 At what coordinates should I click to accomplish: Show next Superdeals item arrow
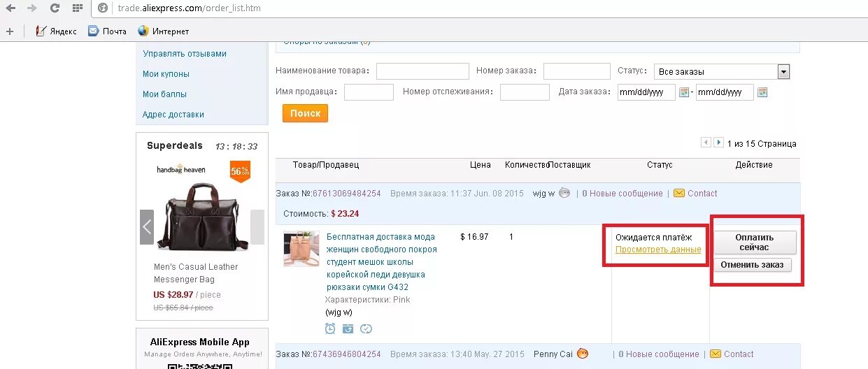(x=257, y=227)
